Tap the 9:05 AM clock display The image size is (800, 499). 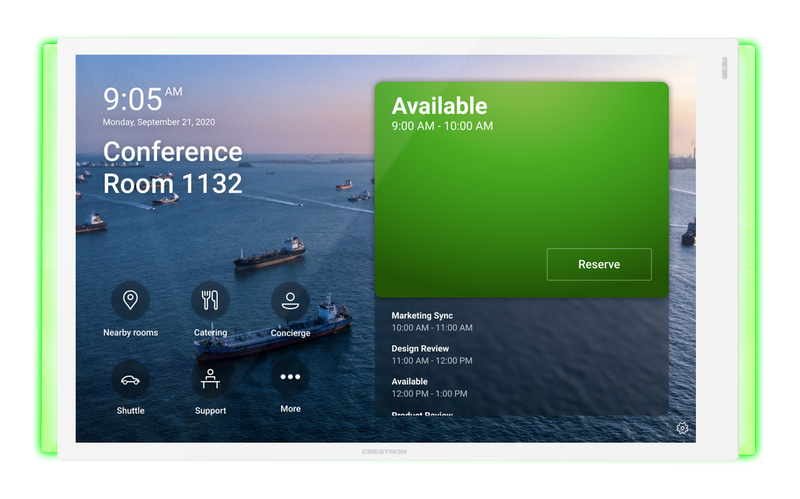click(142, 99)
